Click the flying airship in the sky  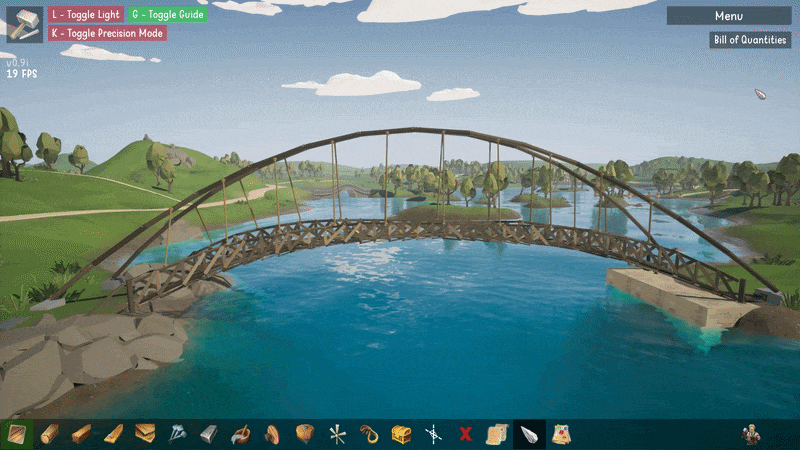pyautogui.click(x=760, y=95)
